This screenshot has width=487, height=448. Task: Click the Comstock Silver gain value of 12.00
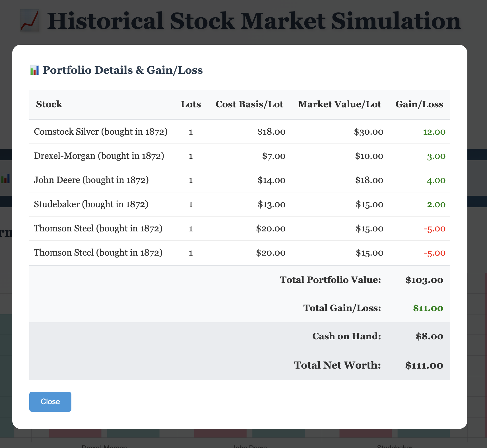[434, 132]
